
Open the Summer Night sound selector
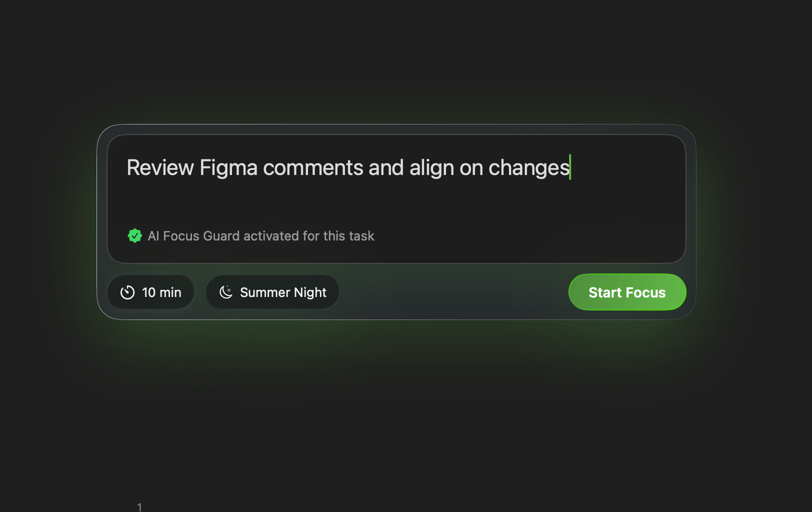(x=272, y=292)
